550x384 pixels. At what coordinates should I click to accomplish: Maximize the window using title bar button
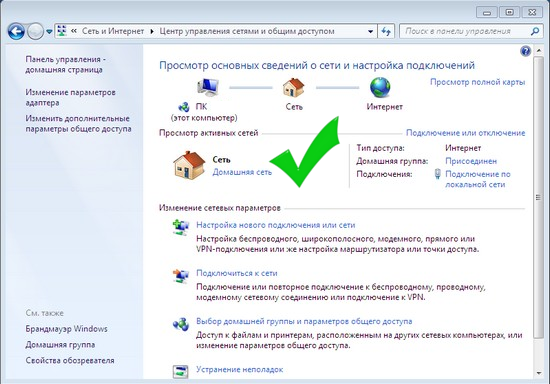click(x=510, y=12)
